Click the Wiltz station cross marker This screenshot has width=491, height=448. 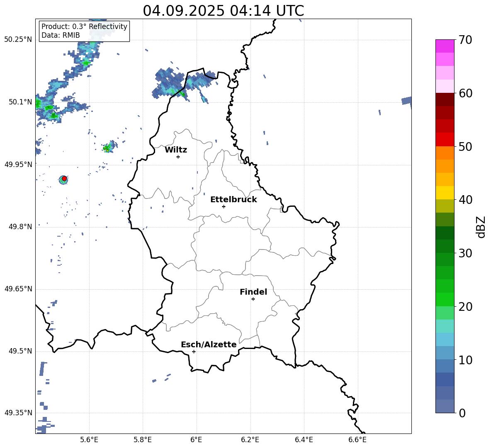178,157
